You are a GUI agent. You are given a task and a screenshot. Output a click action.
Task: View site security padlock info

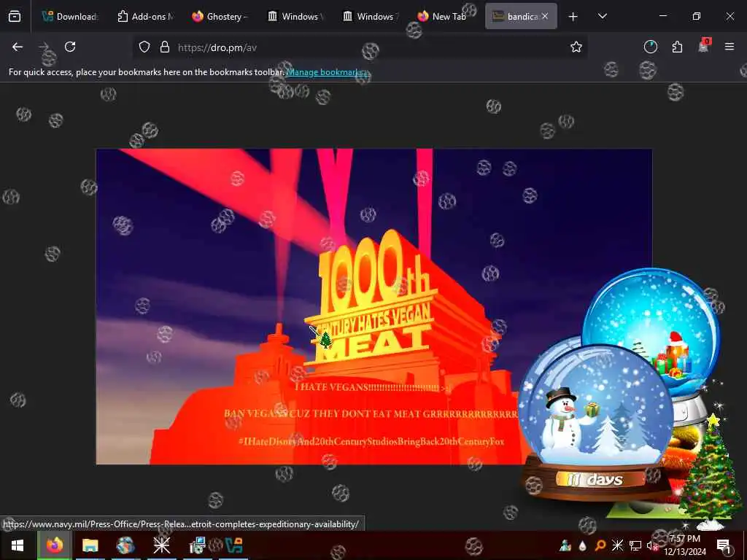click(165, 47)
